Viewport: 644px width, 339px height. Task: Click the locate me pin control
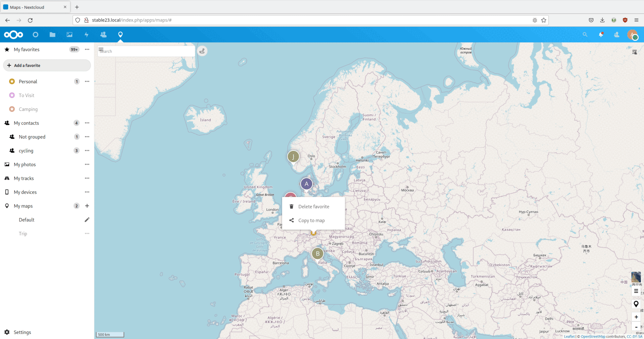(x=636, y=304)
